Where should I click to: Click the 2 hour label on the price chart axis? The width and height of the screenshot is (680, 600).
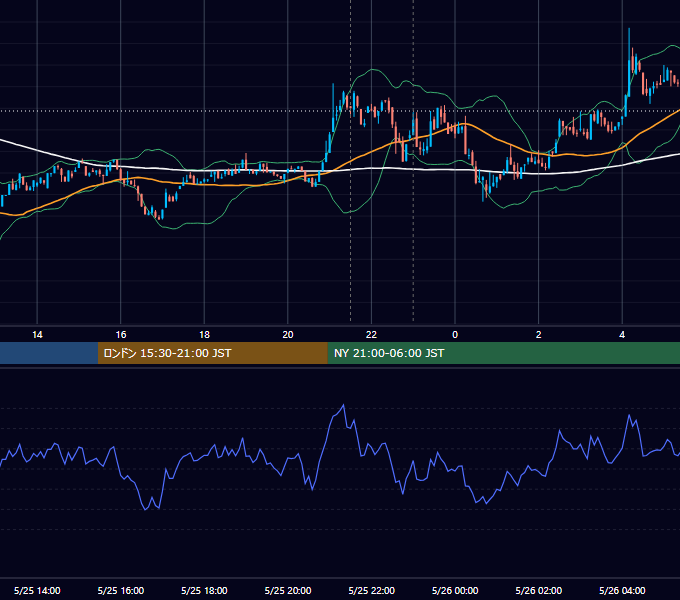(539, 335)
